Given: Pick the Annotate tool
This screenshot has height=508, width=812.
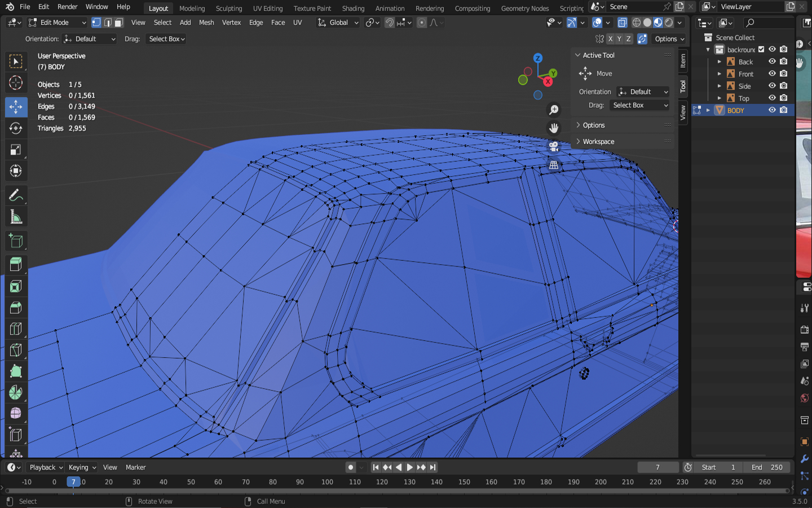Looking at the screenshot, I should tap(16, 196).
